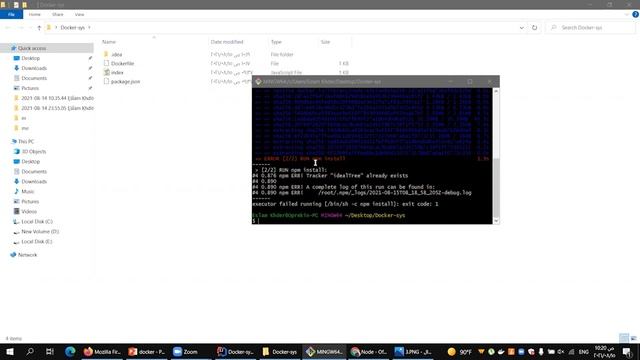Screen dimensions: 640x360
Task: Click the Docker-sys breadcrumb in address bar
Action: pyautogui.click(x=73, y=28)
